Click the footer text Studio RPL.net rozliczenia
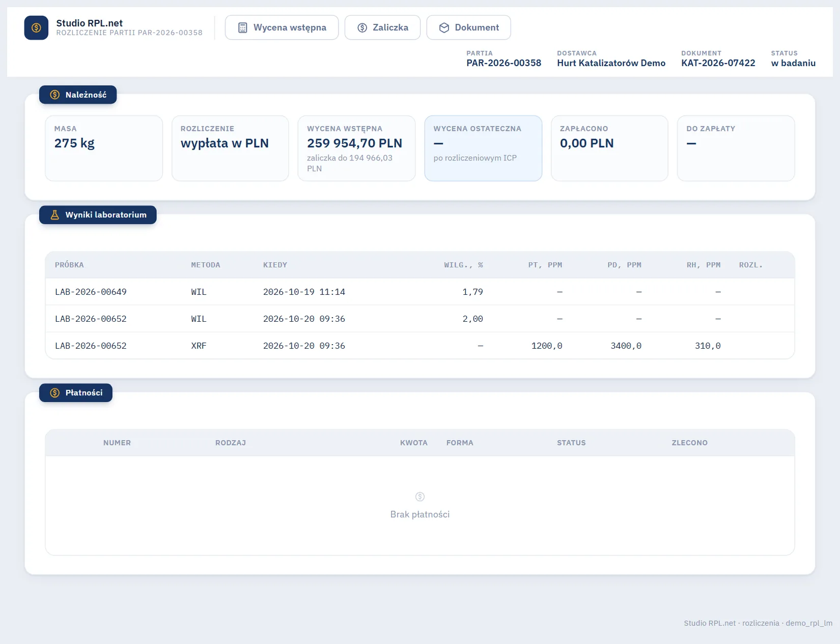 [x=758, y=623]
